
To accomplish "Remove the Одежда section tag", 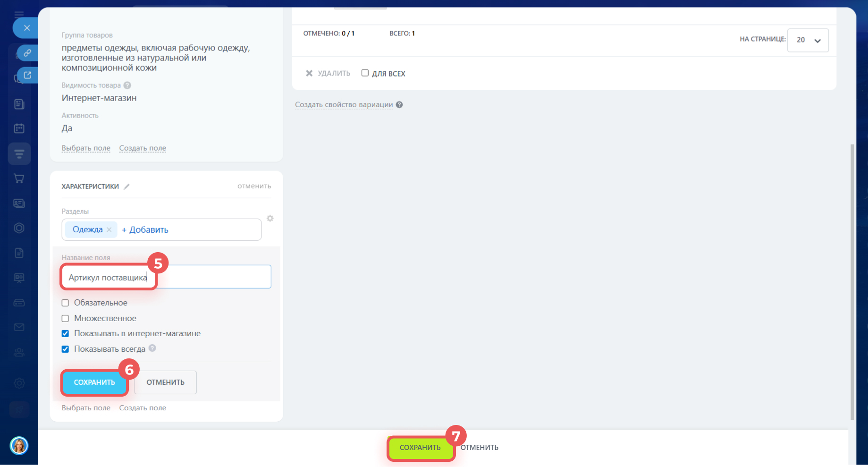I will pos(109,229).
